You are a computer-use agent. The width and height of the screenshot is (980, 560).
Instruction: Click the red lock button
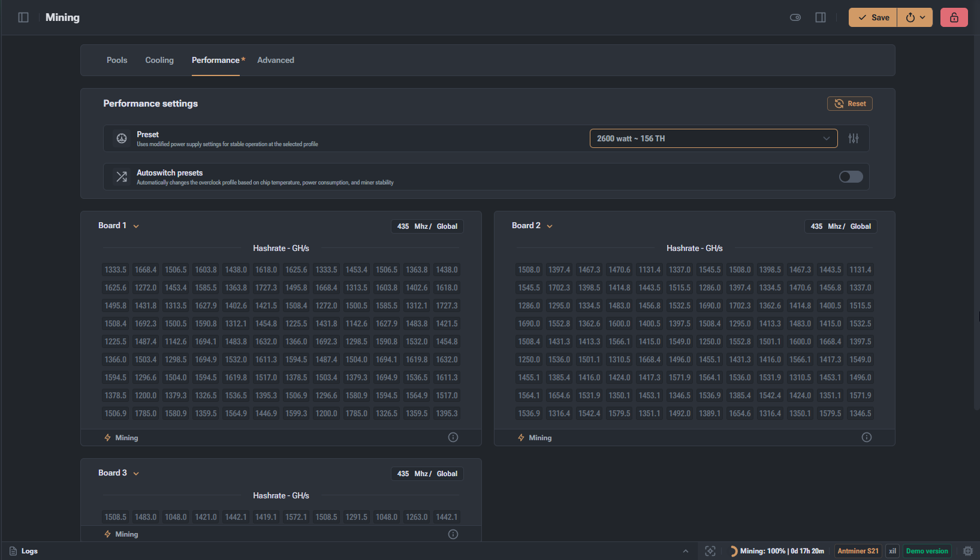[x=954, y=17]
